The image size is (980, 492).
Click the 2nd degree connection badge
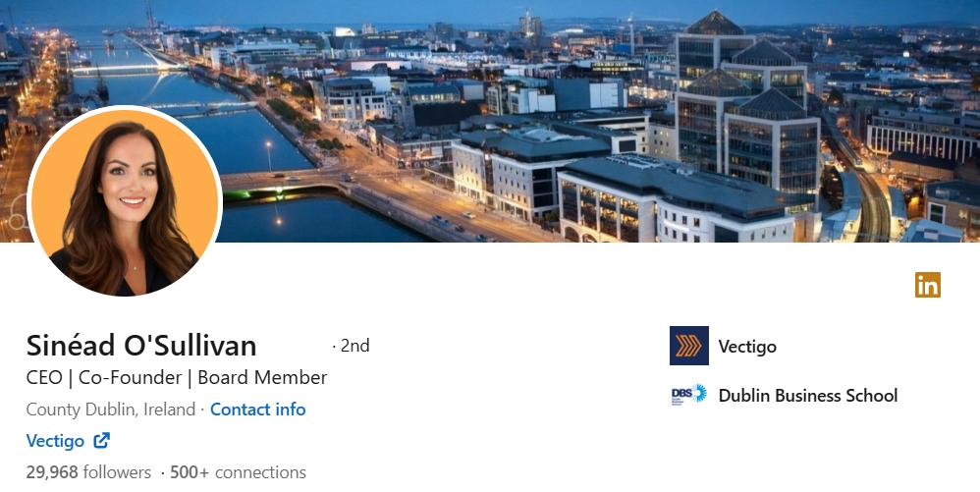click(x=354, y=346)
